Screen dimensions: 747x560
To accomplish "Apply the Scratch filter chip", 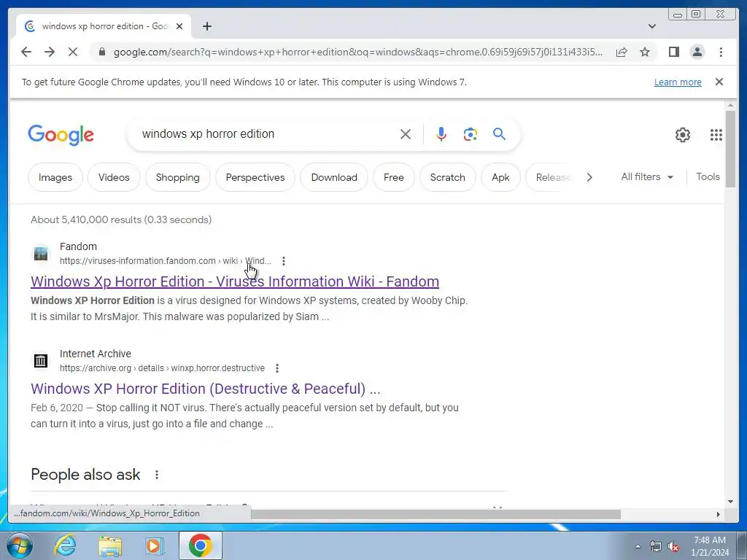I will [x=447, y=177].
